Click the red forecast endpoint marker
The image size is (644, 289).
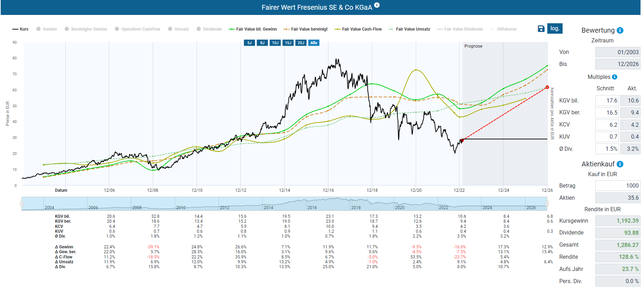[547, 87]
